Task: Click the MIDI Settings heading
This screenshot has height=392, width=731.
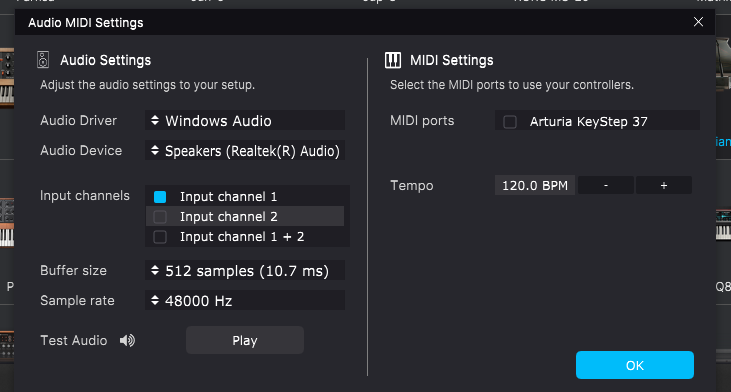Action: 451,60
